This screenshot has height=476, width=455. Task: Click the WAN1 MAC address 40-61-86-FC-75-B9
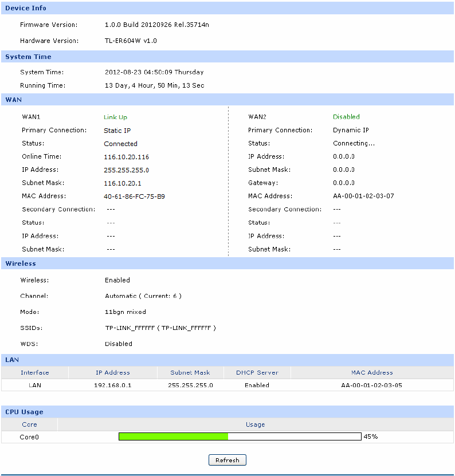pos(135,196)
